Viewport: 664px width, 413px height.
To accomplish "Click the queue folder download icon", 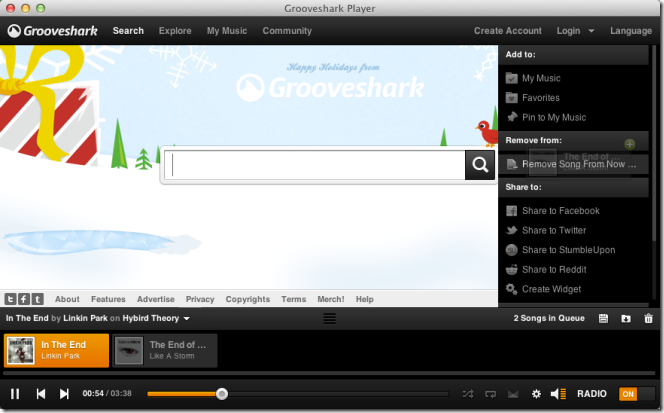I will point(626,319).
